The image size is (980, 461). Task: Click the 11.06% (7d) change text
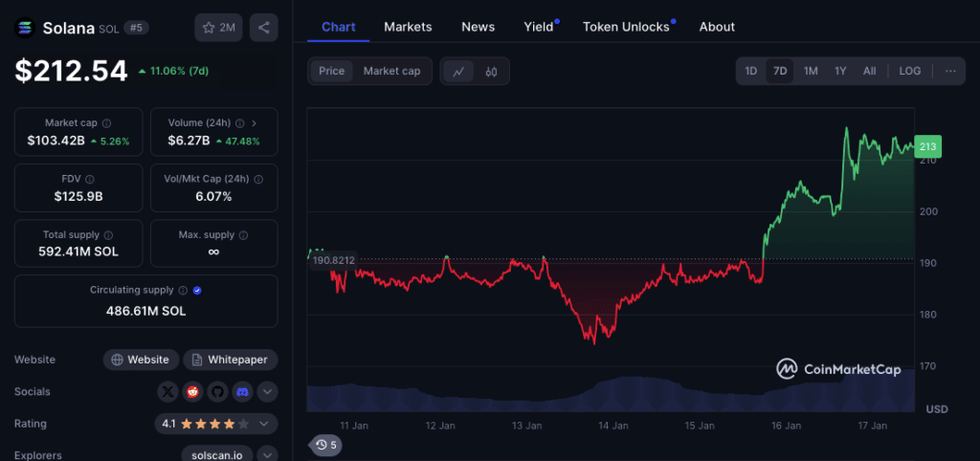coord(179,71)
